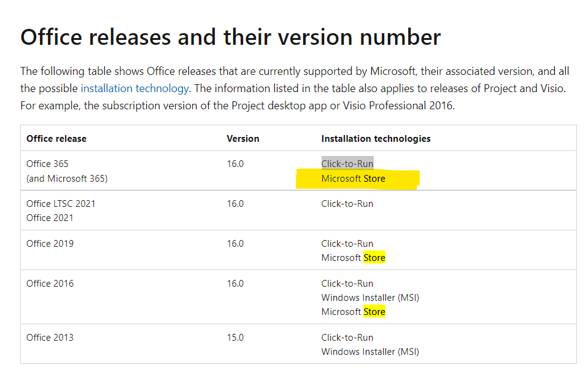The height and width of the screenshot is (388, 588).
Task: Click version 15.0 for Office 2013
Action: click(235, 337)
